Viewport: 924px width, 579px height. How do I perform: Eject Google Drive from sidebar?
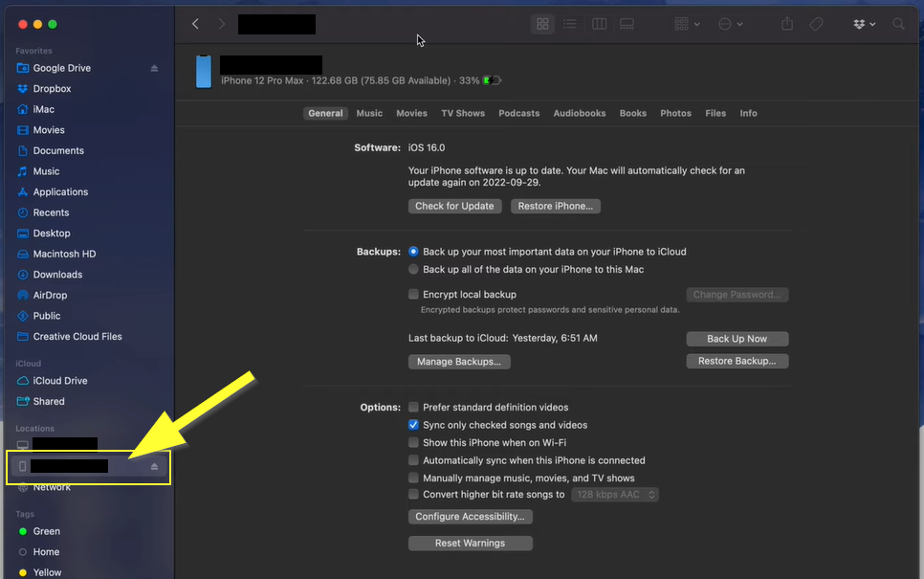[x=154, y=68]
